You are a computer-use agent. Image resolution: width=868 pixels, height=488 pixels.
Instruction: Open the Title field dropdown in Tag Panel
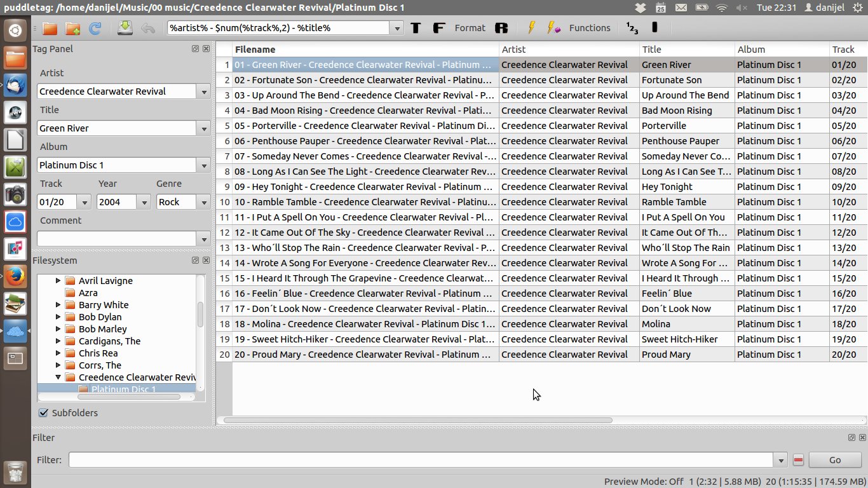[x=204, y=128]
